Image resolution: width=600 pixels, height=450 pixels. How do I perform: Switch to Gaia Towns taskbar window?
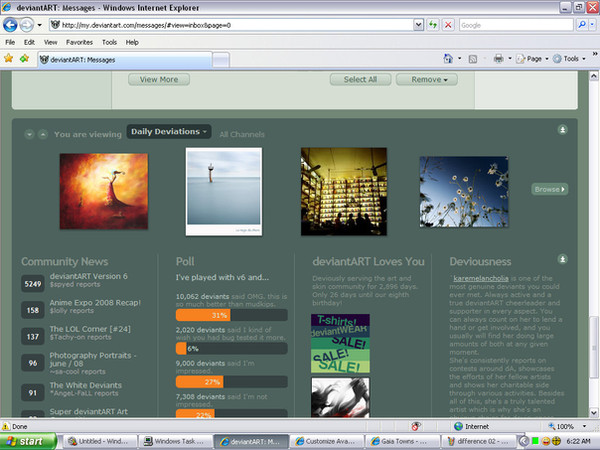(x=402, y=441)
